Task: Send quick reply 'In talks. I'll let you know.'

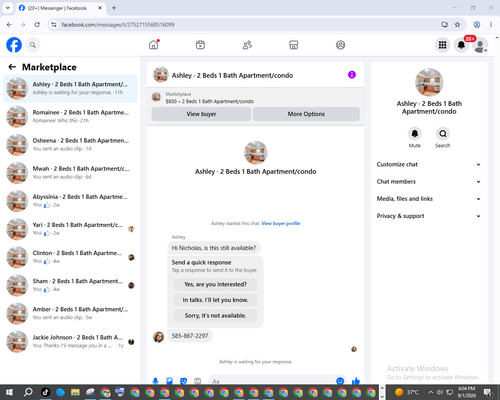Action: click(x=215, y=300)
